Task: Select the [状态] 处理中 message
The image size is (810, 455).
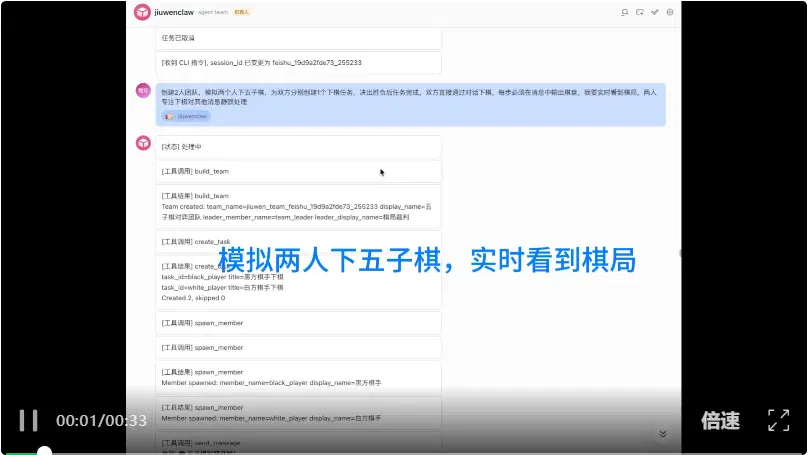Action: (298, 147)
